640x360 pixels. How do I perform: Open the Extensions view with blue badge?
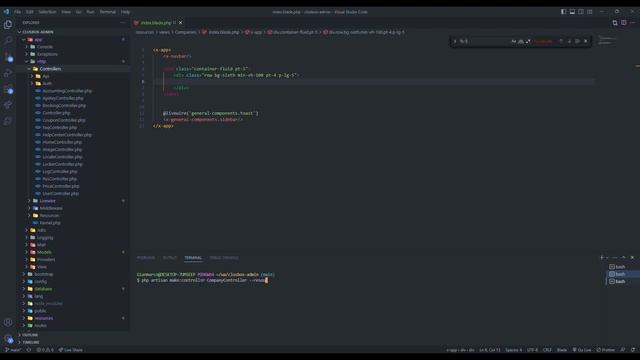tap(8, 89)
